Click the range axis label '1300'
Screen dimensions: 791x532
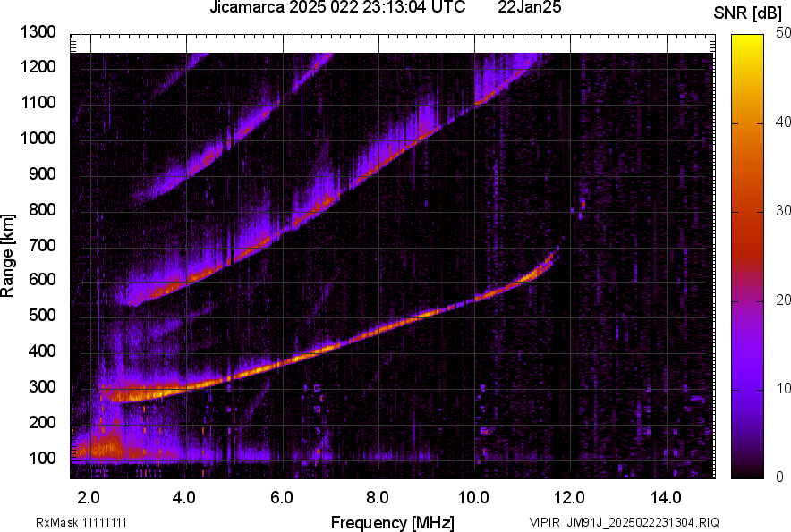pyautogui.click(x=38, y=32)
